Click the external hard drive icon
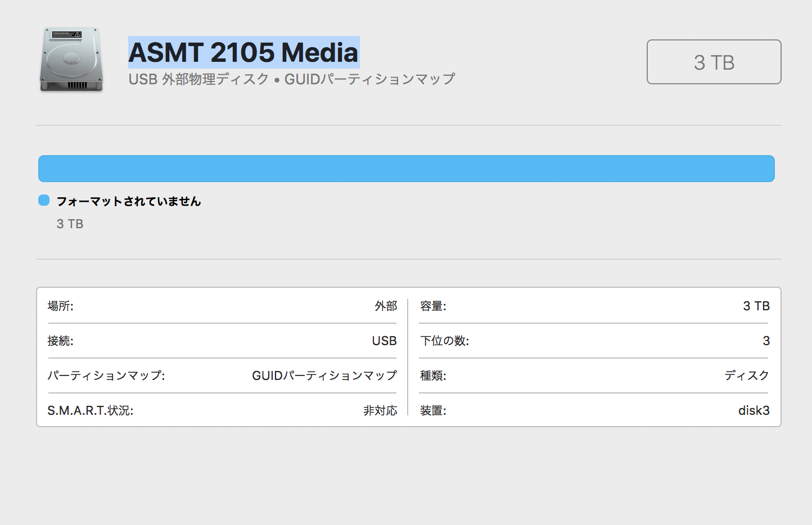 click(x=71, y=60)
